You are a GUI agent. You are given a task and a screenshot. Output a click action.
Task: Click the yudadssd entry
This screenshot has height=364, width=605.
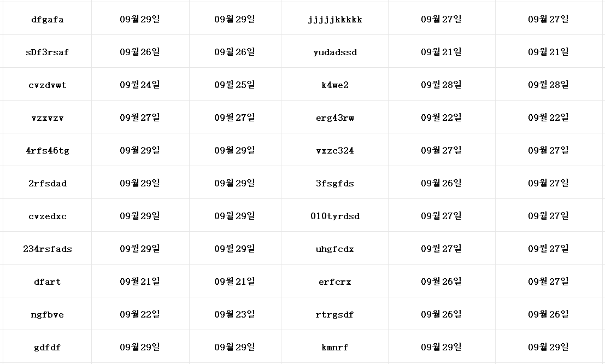tap(335, 52)
